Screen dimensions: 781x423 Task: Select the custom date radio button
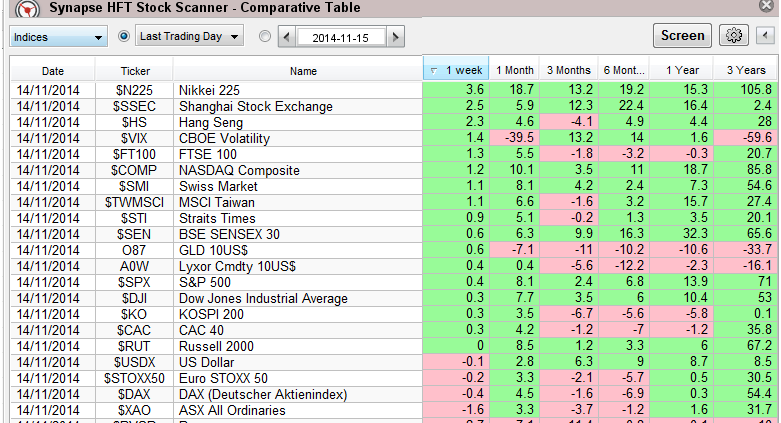pyautogui.click(x=264, y=37)
